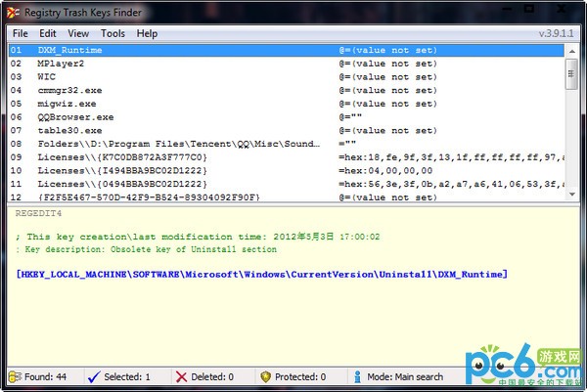Viewport: 587px width, 392px height.
Task: Select row 11 Licenses {0494BBA9BC02D1222}
Action: click(x=287, y=184)
